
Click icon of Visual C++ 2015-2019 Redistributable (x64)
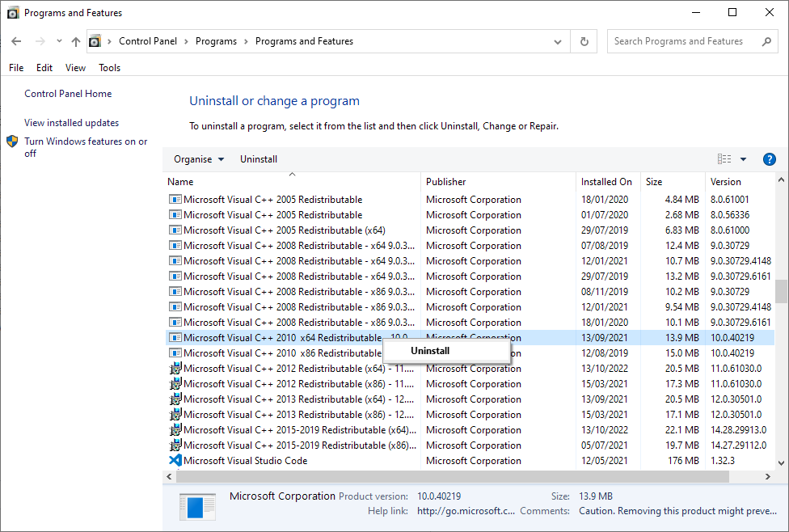(x=175, y=430)
